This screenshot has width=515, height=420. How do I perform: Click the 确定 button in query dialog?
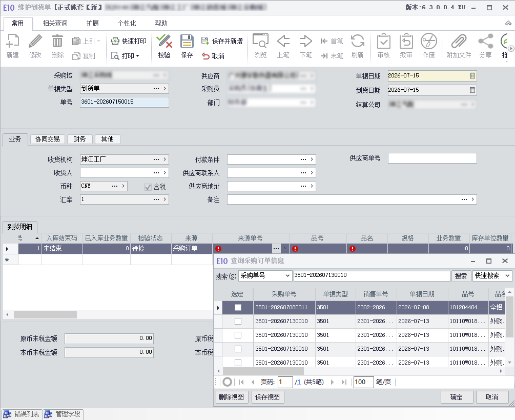(x=457, y=397)
